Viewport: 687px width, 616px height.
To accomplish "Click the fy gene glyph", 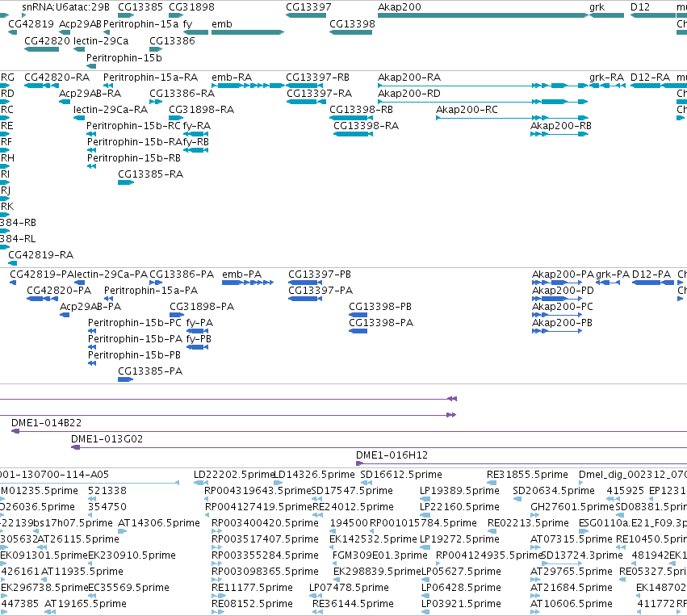I will click(195, 32).
